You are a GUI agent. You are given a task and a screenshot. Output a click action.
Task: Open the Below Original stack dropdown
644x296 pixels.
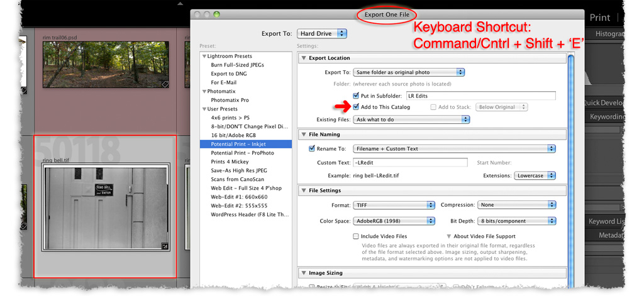point(501,107)
